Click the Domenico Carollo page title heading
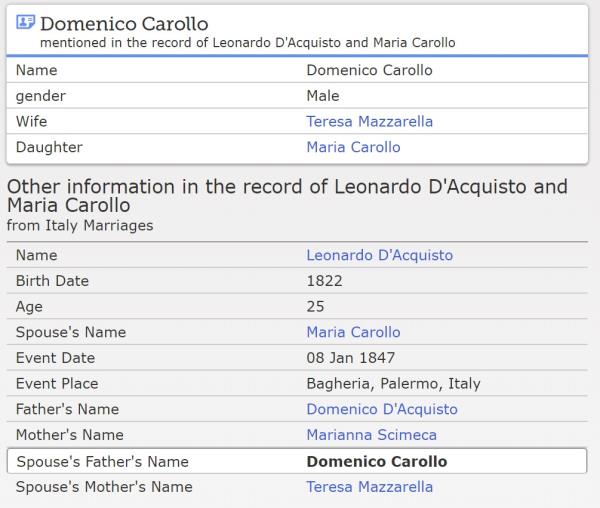The width and height of the screenshot is (600, 508). 125,23
